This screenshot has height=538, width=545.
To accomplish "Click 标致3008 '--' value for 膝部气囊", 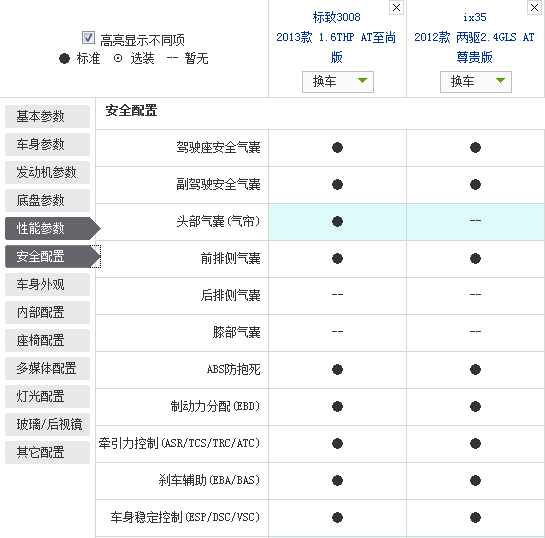I will (x=337, y=332).
